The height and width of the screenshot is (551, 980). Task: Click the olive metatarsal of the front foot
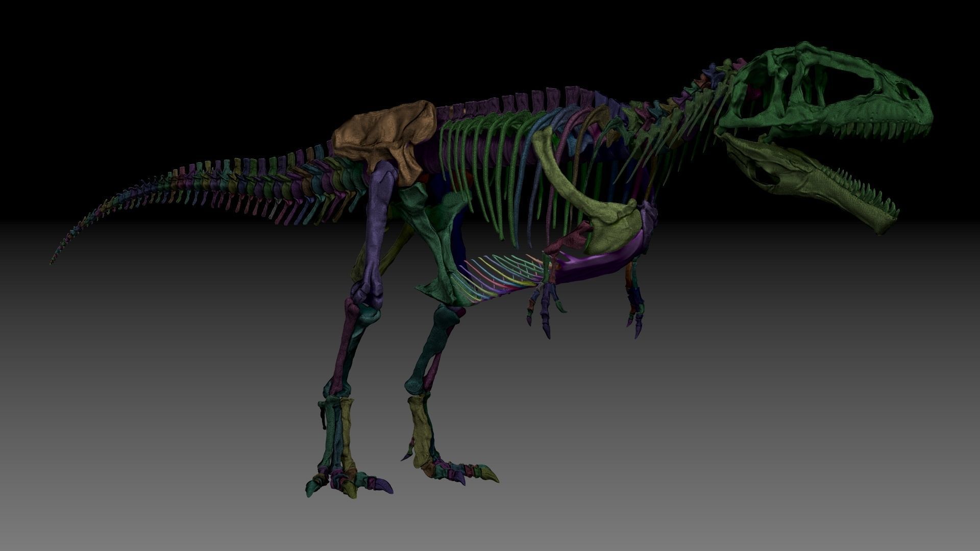point(422,431)
